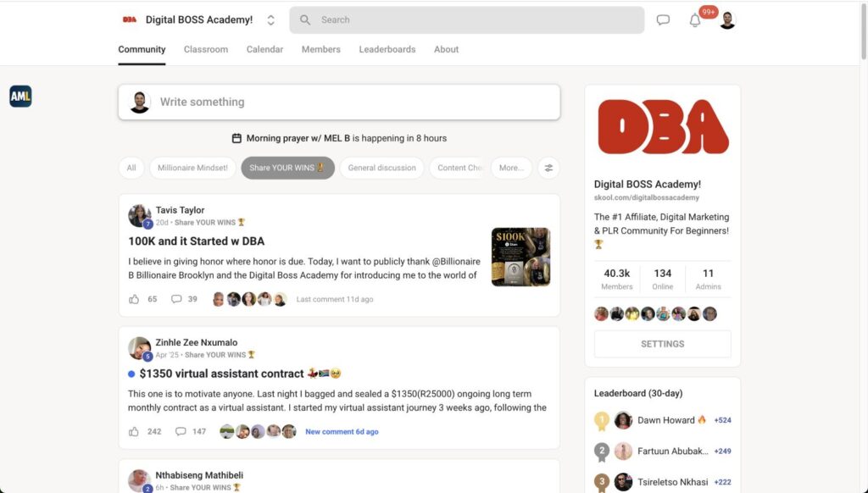This screenshot has height=493, width=868.
Task: Open the Classroom tab
Action: (206, 49)
